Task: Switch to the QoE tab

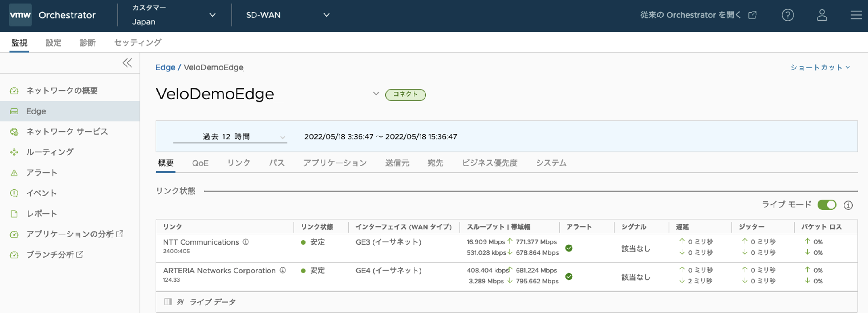Action: pyautogui.click(x=200, y=163)
